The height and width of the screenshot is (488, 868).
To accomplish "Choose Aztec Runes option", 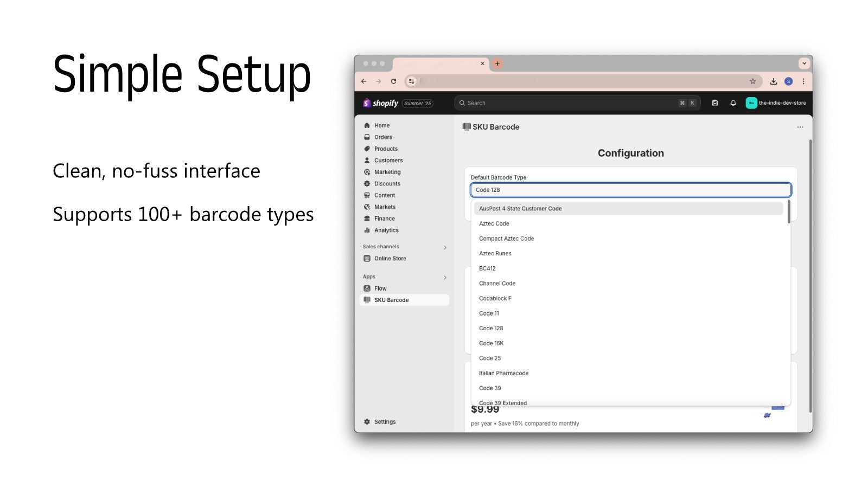I will click(628, 254).
